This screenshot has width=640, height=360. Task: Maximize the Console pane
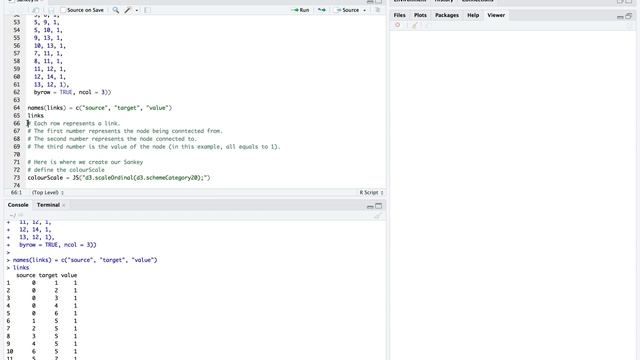pos(378,206)
